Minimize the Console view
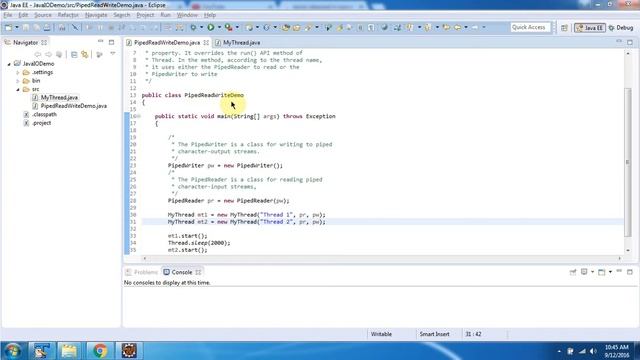The width and height of the screenshot is (640, 360). point(619,271)
